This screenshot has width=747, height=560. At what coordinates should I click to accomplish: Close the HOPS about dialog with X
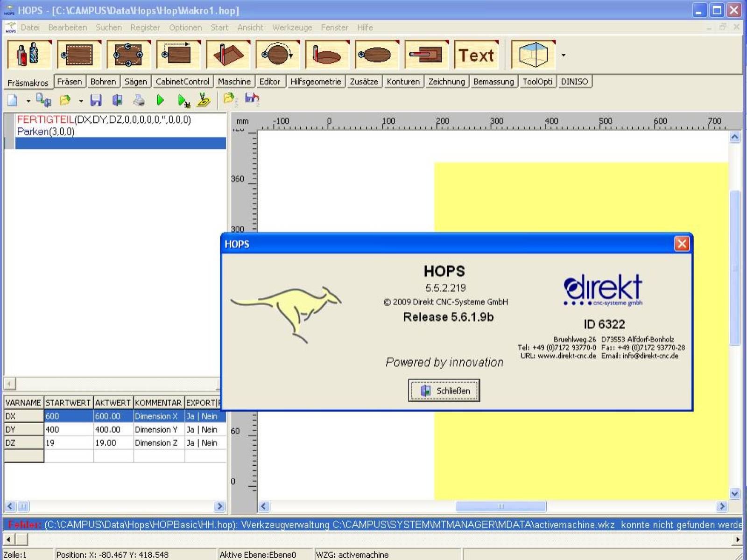682,244
